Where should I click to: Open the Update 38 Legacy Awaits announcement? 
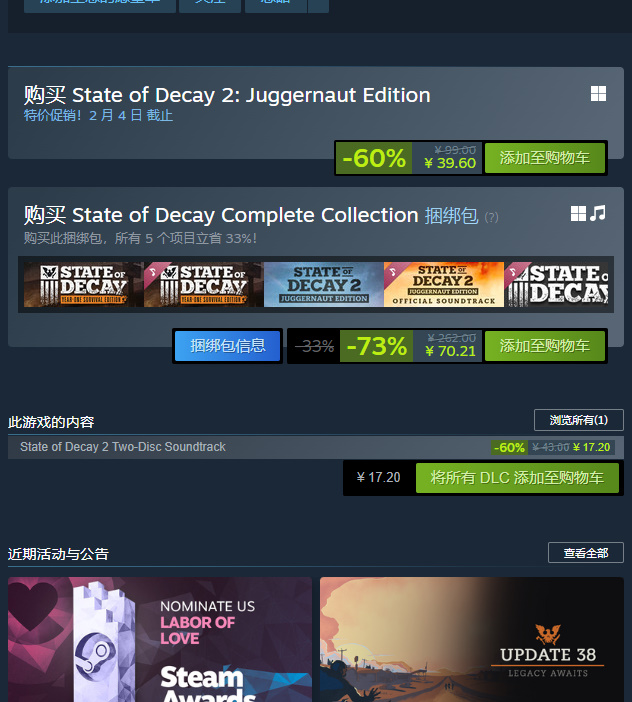[472, 639]
